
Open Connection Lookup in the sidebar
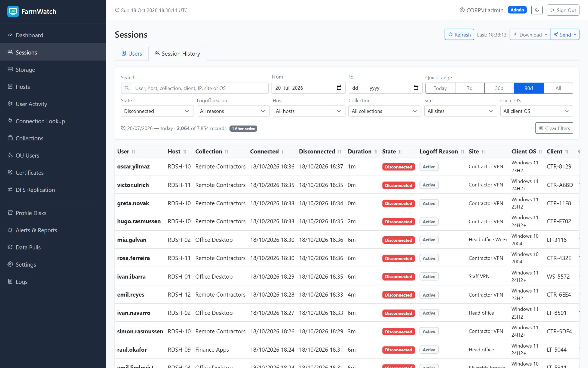pos(53,121)
